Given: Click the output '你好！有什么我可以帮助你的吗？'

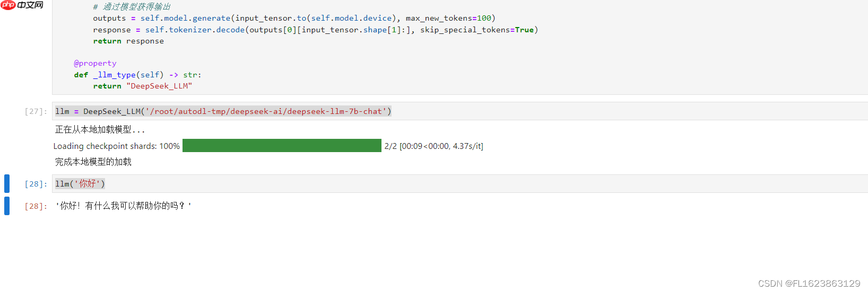Looking at the screenshot, I should click(124, 206).
